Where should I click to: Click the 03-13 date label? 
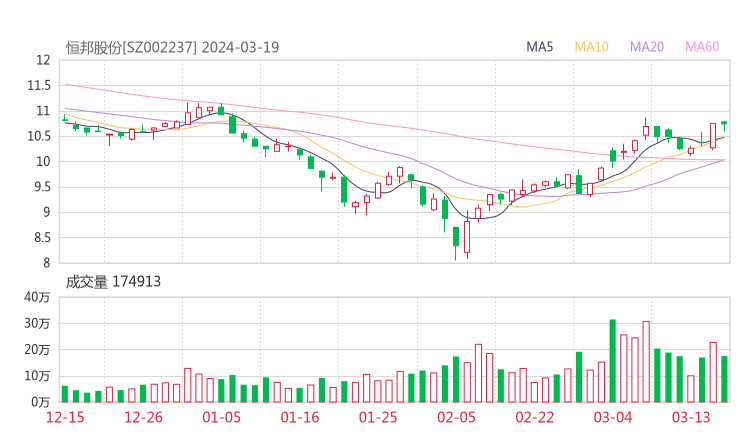click(691, 417)
